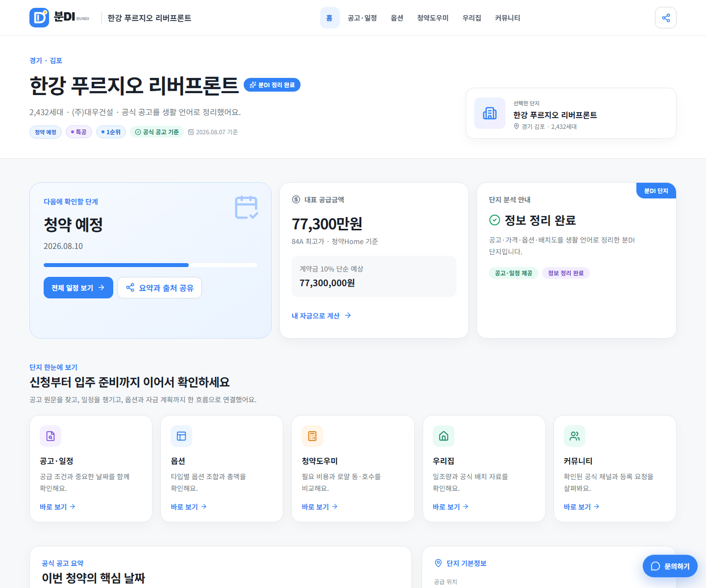706x588 pixels.
Task: Open 바로 보기 in 커뮤니티 card
Action: tap(581, 507)
